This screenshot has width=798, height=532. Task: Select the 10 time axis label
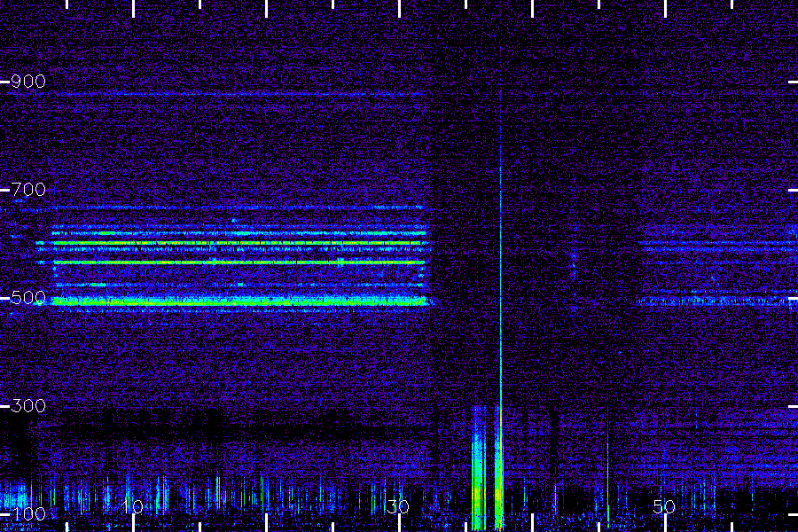[x=133, y=506]
